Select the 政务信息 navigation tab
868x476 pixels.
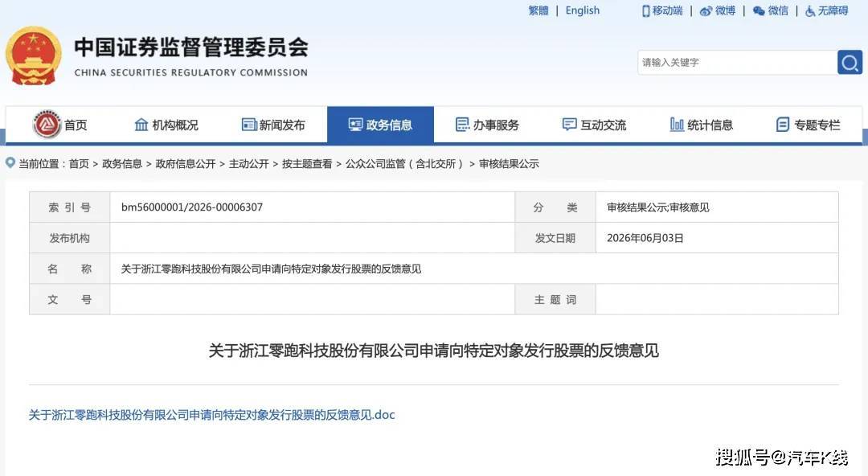click(380, 125)
